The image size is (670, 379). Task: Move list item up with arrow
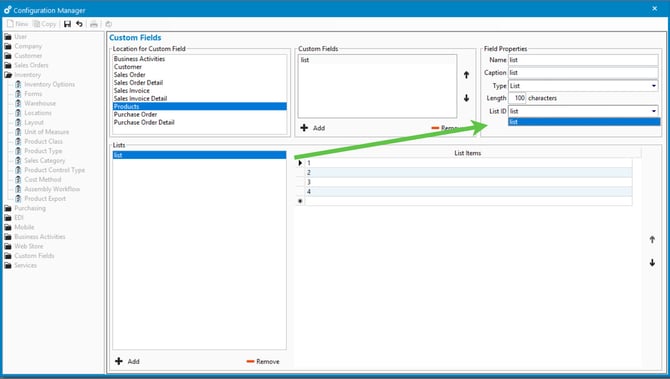(652, 240)
